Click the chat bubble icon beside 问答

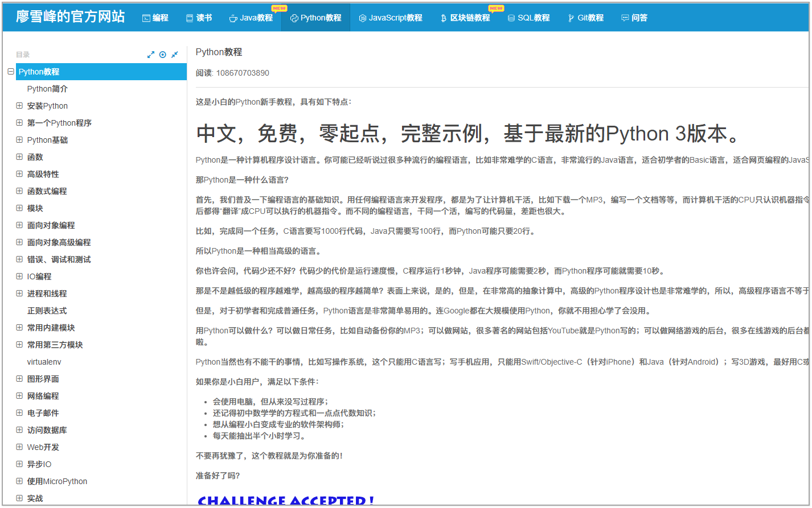(625, 18)
